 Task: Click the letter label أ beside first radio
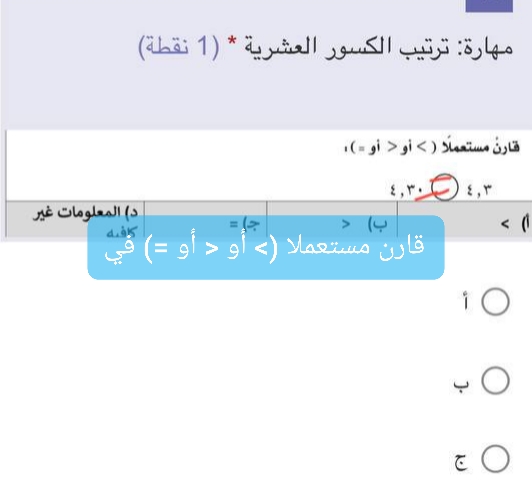[x=466, y=302]
